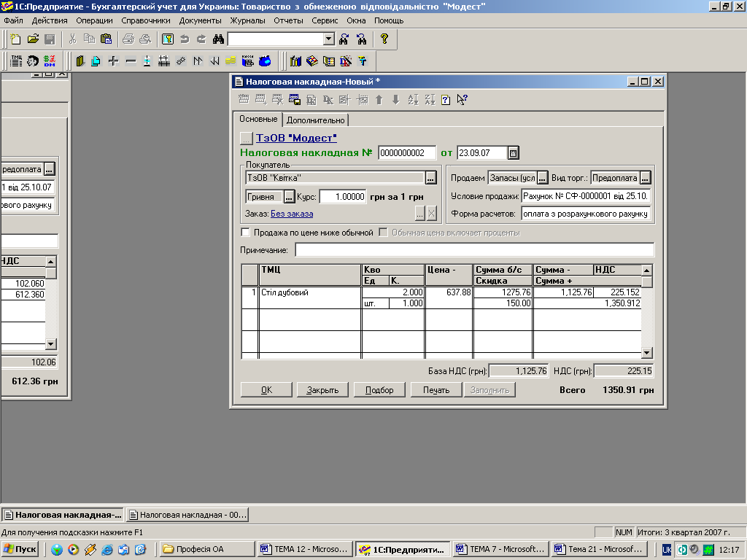Switch to Тема 21 - Microsoft taskbar item
747x560 pixels.
[x=600, y=550]
